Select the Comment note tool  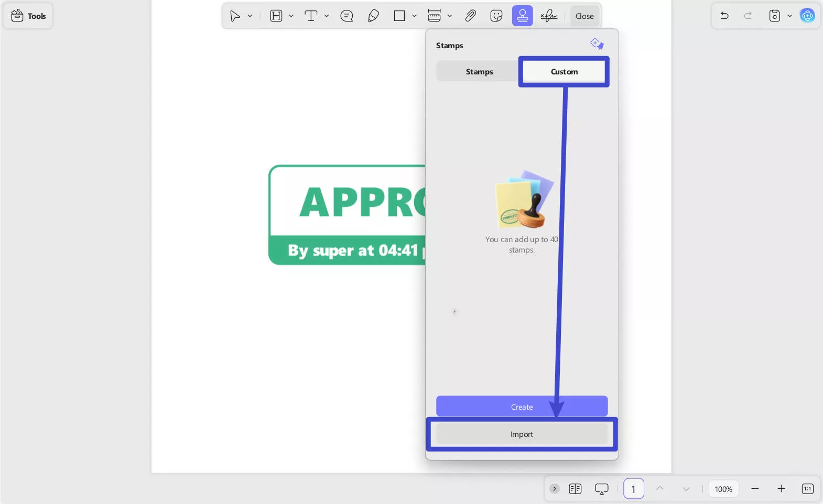pyautogui.click(x=346, y=16)
